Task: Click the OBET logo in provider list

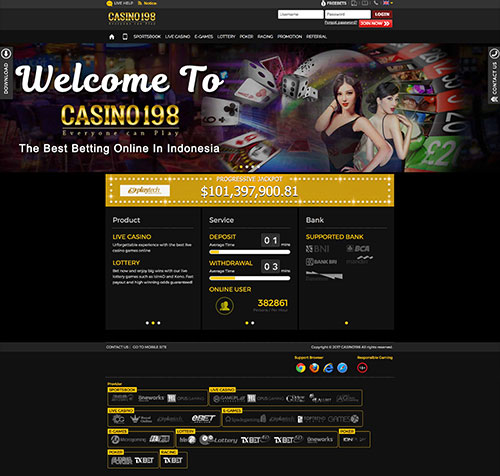Action: [x=203, y=419]
